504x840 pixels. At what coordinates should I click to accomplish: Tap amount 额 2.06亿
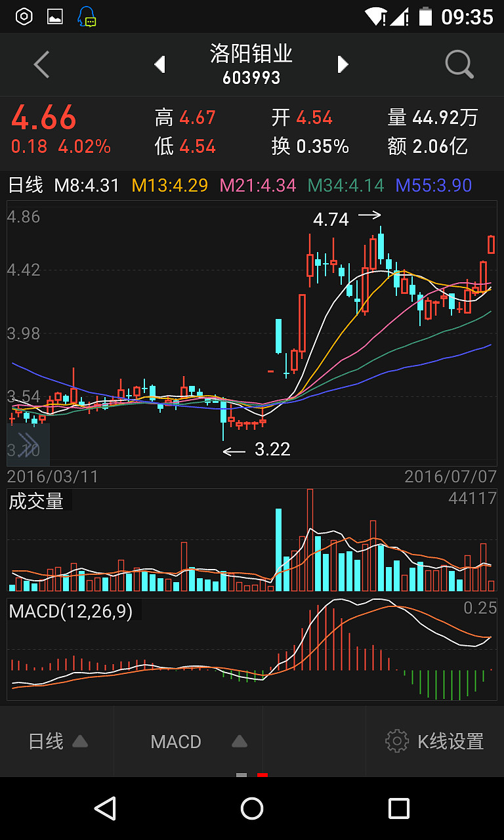click(x=427, y=146)
